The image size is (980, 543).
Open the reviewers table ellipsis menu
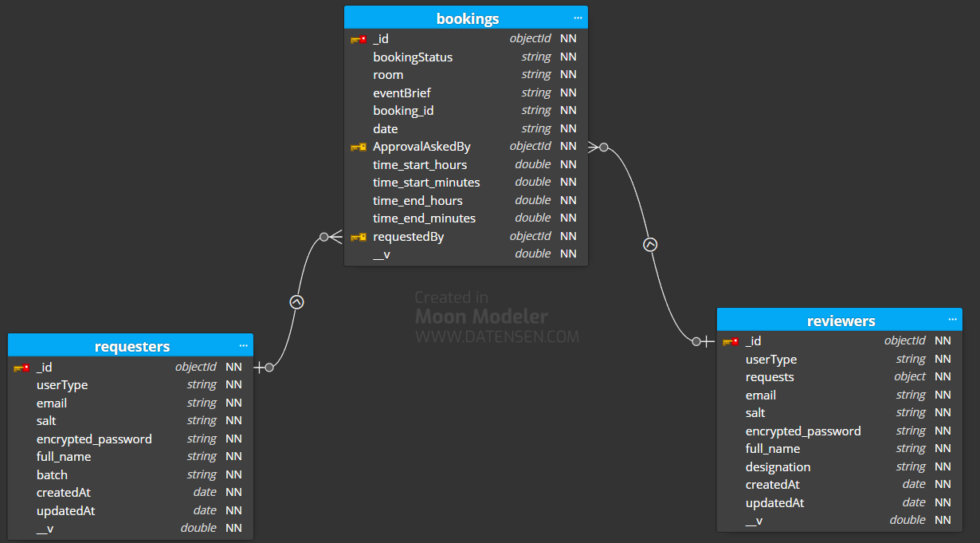click(x=952, y=320)
